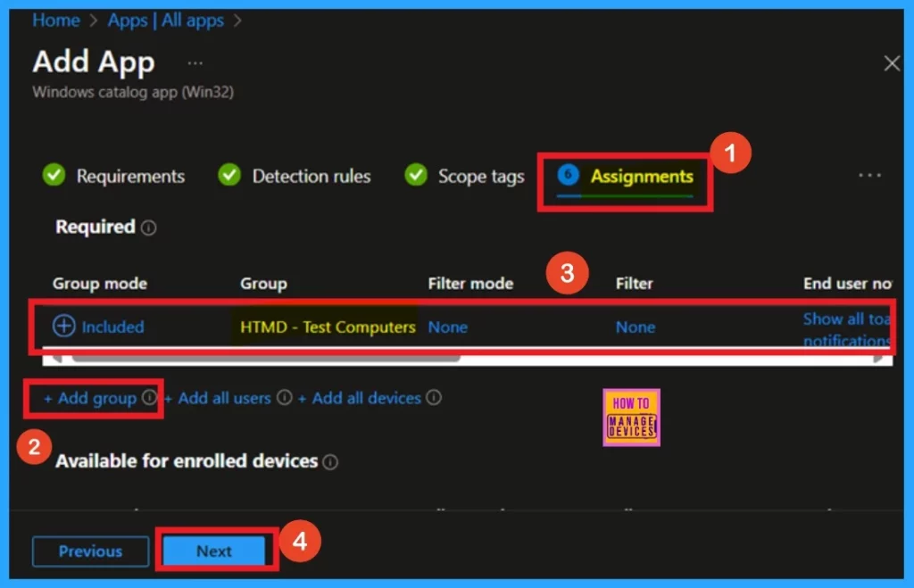
Task: Click the Included group mode icon
Action: pos(63,327)
